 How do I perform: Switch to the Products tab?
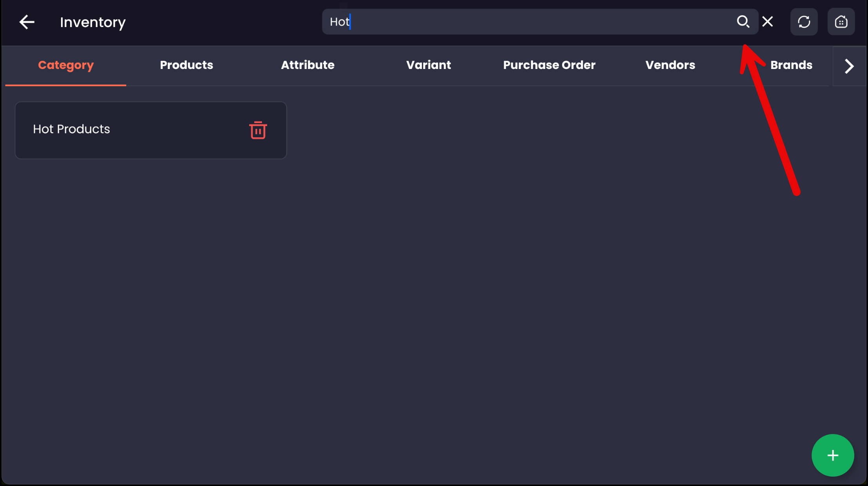(186, 65)
